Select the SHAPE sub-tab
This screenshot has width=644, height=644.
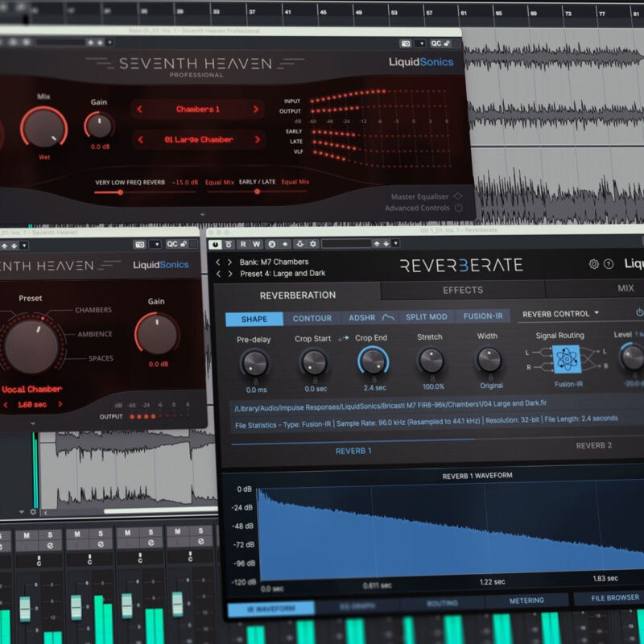click(254, 319)
